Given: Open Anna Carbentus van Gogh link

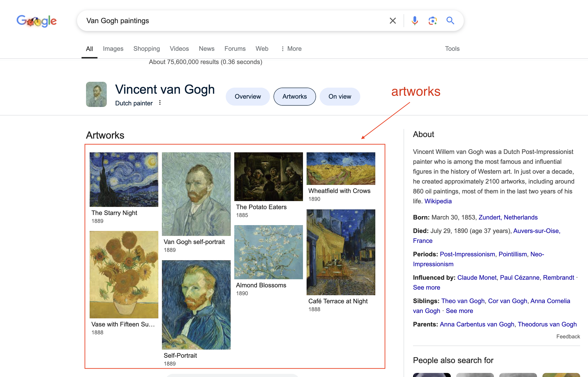Looking at the screenshot, I should [477, 324].
